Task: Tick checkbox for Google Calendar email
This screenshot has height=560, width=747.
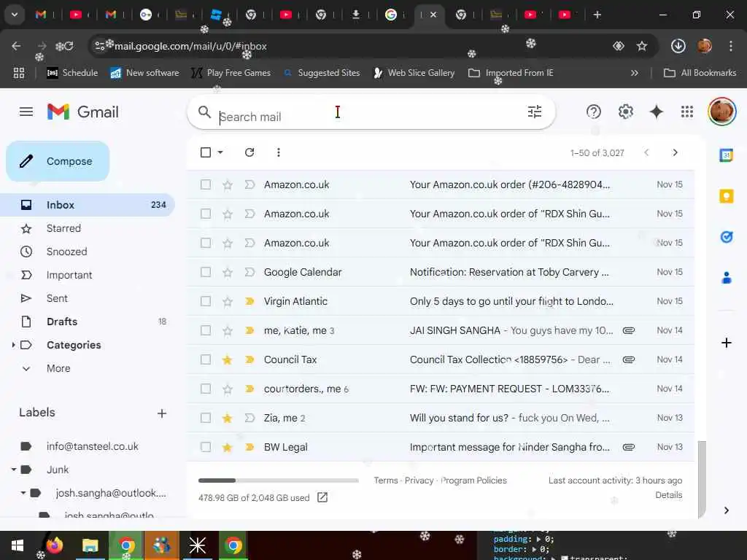Action: click(206, 272)
